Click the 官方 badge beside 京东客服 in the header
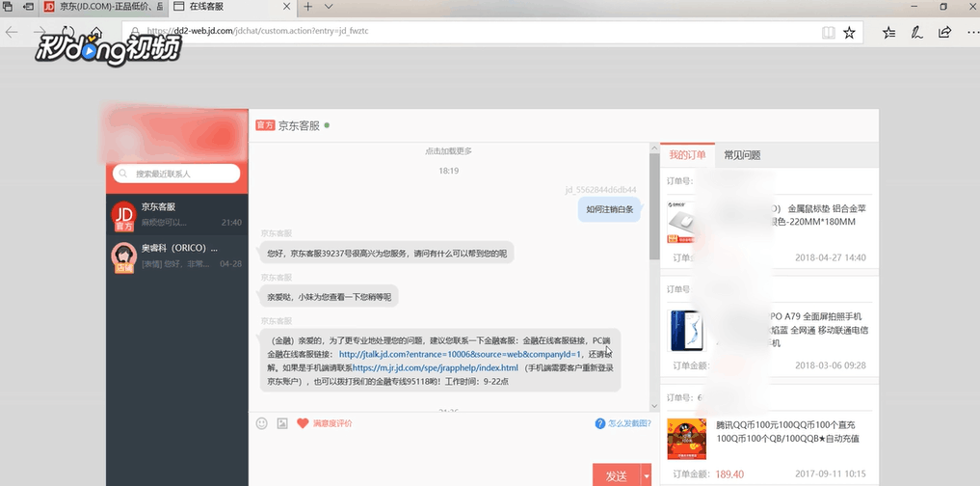980x486 pixels. pyautogui.click(x=265, y=125)
